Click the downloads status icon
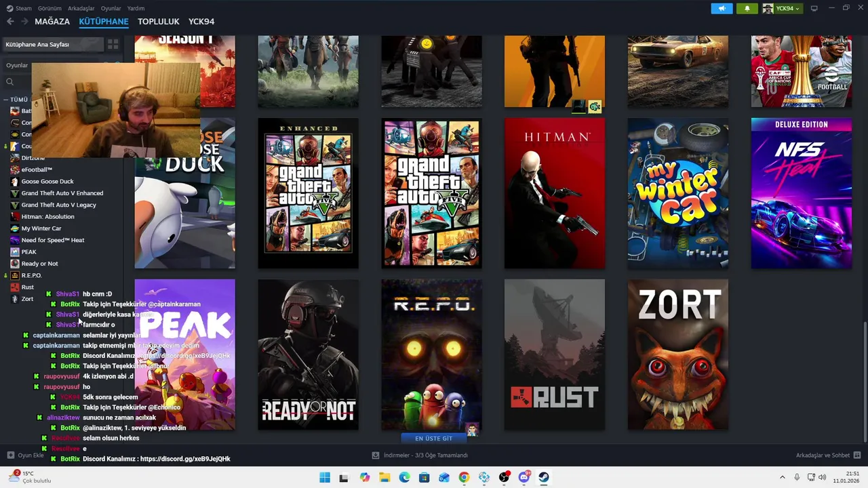This screenshot has height=488, width=868. point(376,455)
